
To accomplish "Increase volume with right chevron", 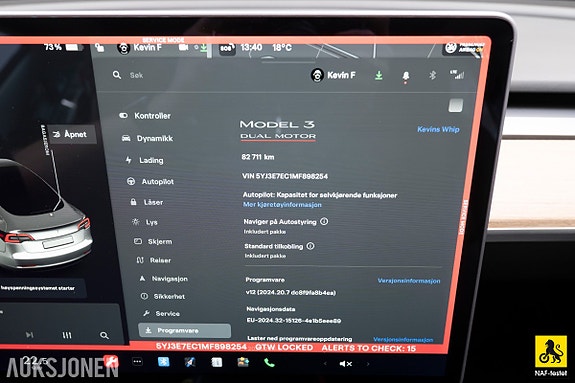I will [368, 364].
